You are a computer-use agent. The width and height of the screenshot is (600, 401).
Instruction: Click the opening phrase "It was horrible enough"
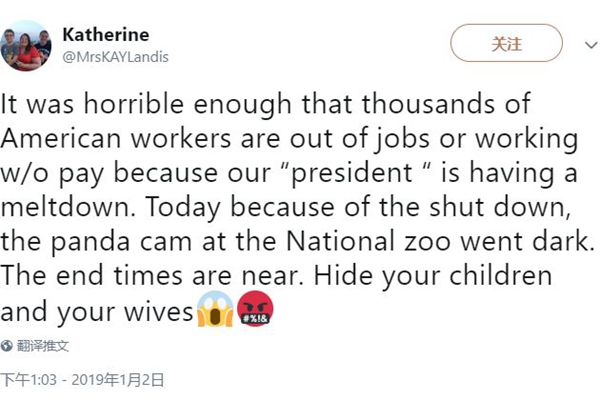coord(123,104)
